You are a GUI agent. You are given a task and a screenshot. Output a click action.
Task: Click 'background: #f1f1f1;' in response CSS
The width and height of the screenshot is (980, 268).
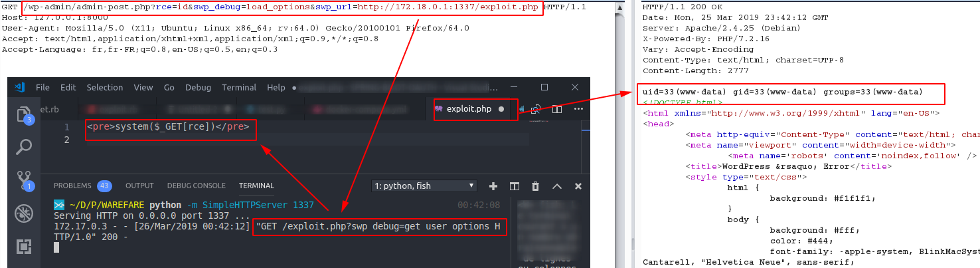pyautogui.click(x=823, y=198)
